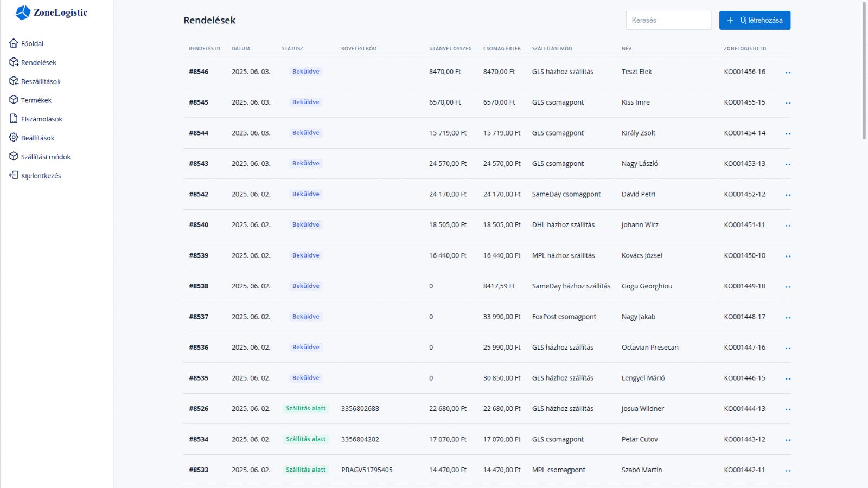This screenshot has width=868, height=488.
Task: Click the ZoneLogistic logo icon
Action: tap(23, 12)
